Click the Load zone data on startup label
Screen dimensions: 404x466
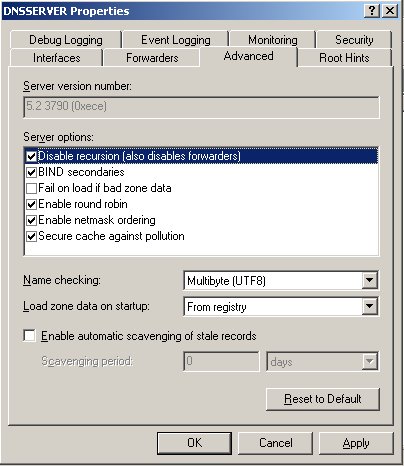click(86, 306)
